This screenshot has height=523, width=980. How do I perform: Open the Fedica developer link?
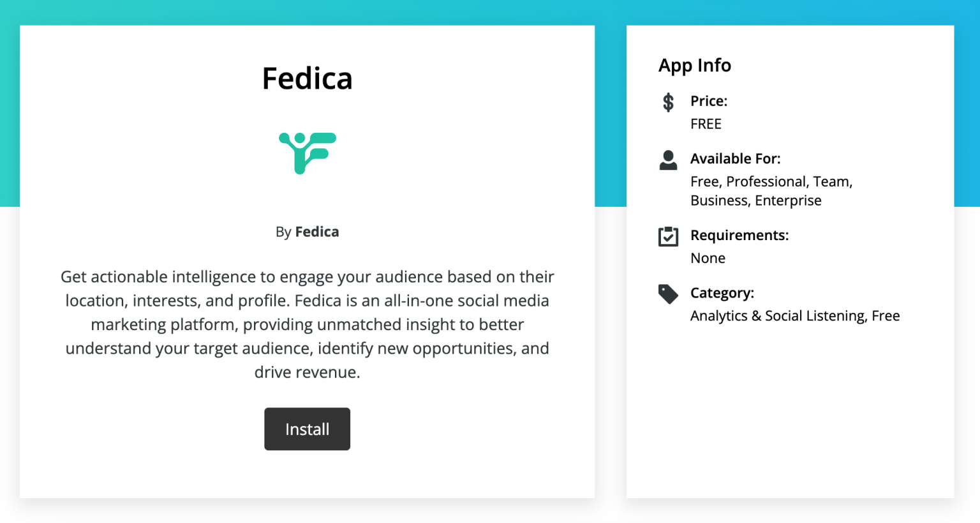pos(317,232)
